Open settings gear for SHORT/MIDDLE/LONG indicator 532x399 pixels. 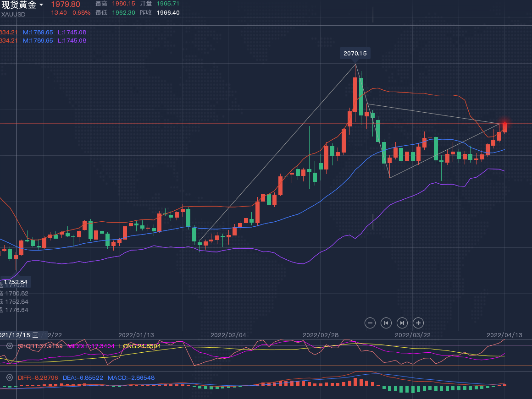click(x=9, y=346)
